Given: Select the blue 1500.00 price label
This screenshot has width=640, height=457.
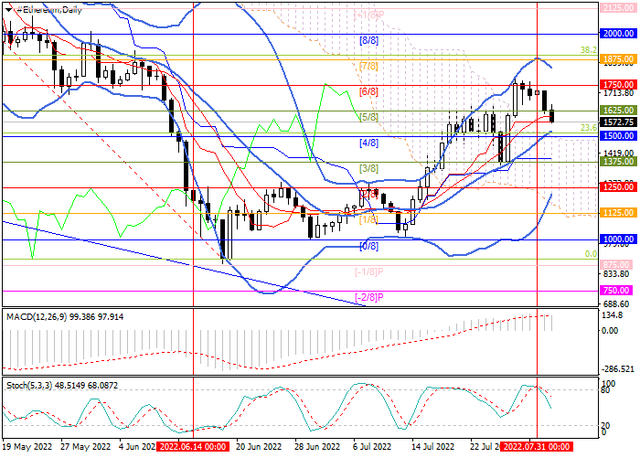Looking at the screenshot, I should pyautogui.click(x=614, y=135).
